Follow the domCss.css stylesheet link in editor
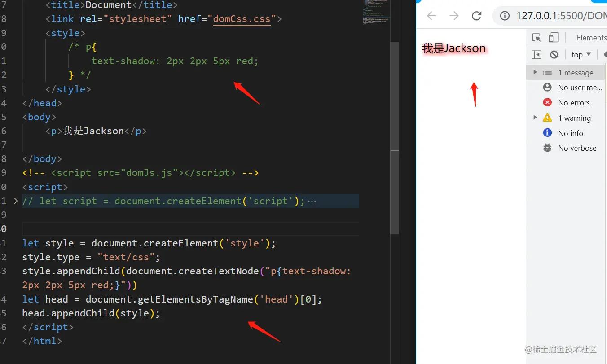 coord(242,19)
